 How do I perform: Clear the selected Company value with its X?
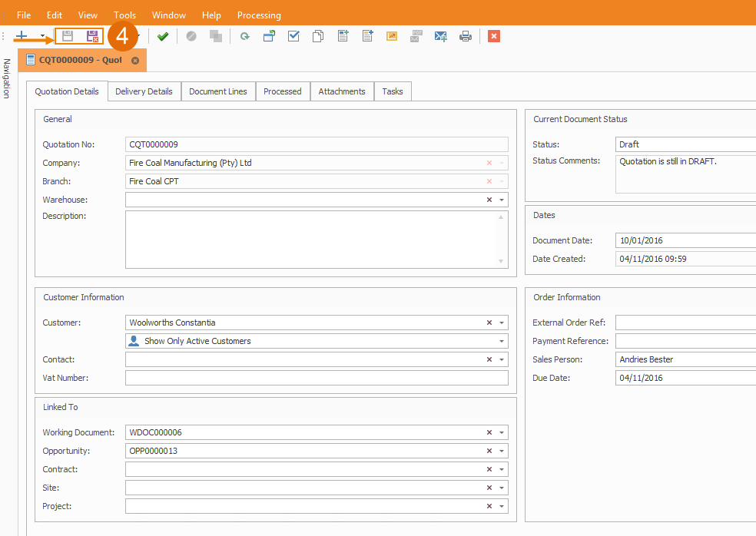coord(489,162)
